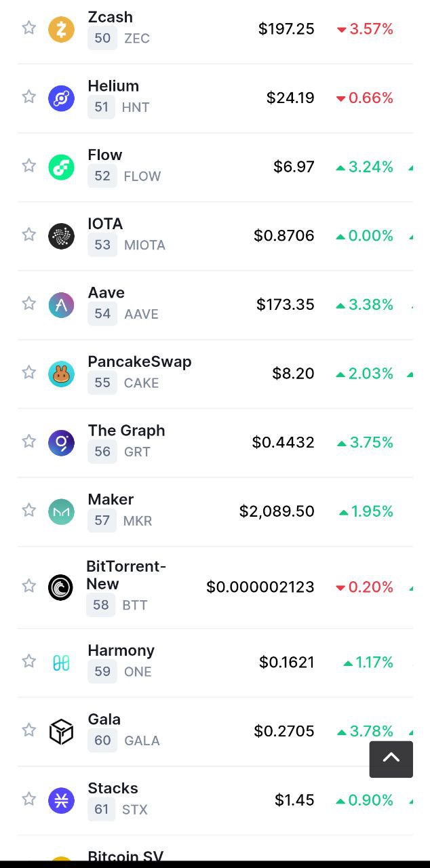Click the Zcash coin logo icon
Screen dimensions: 430x868
pos(61,29)
